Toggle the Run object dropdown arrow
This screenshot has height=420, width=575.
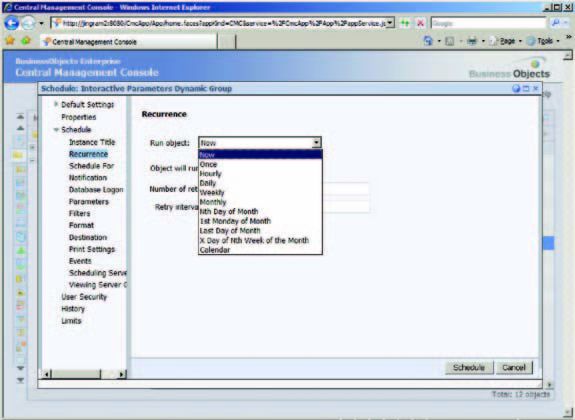[x=316, y=143]
